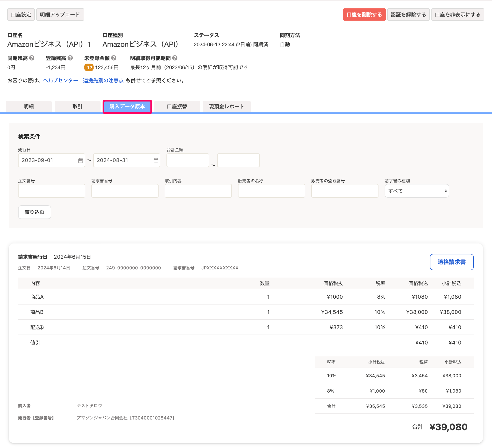This screenshot has width=492, height=448.
Task: Click the 販売者の名称 input field
Action: point(272,191)
